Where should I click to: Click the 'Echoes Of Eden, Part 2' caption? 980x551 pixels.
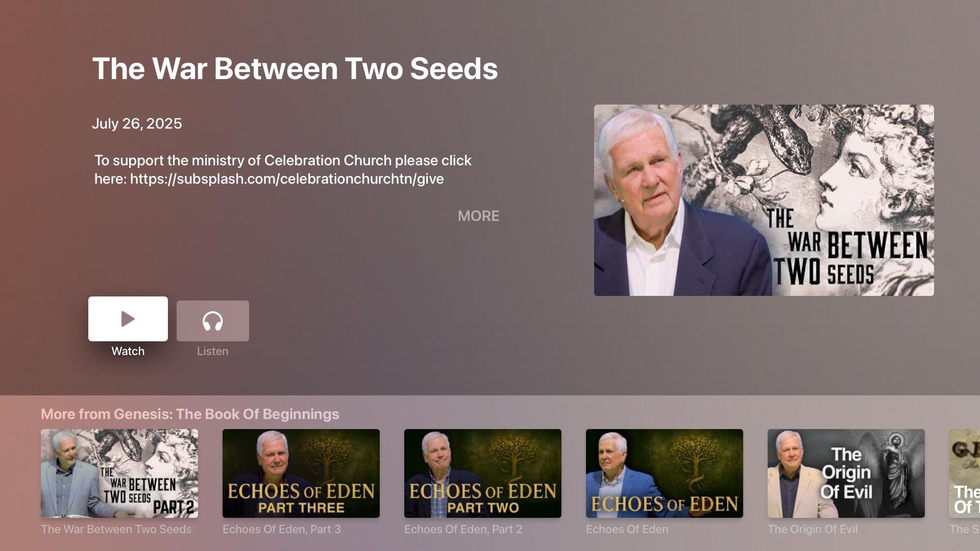pyautogui.click(x=463, y=529)
